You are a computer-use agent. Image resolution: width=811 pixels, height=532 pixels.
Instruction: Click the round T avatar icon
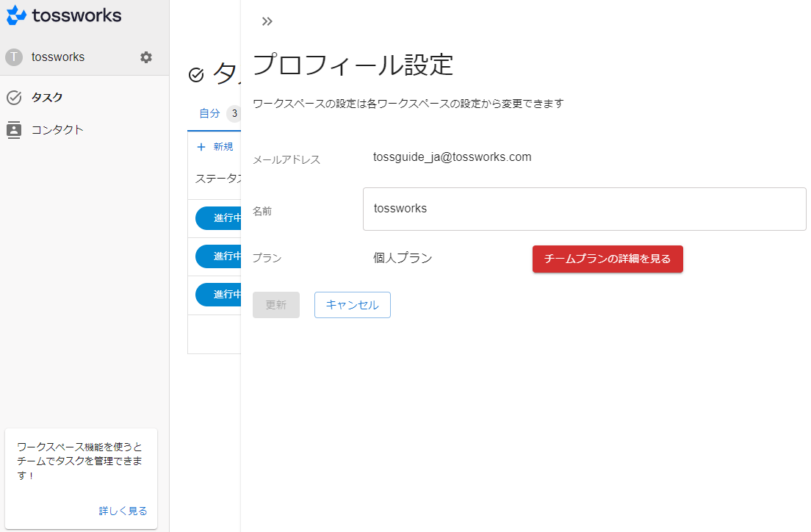pyautogui.click(x=14, y=57)
